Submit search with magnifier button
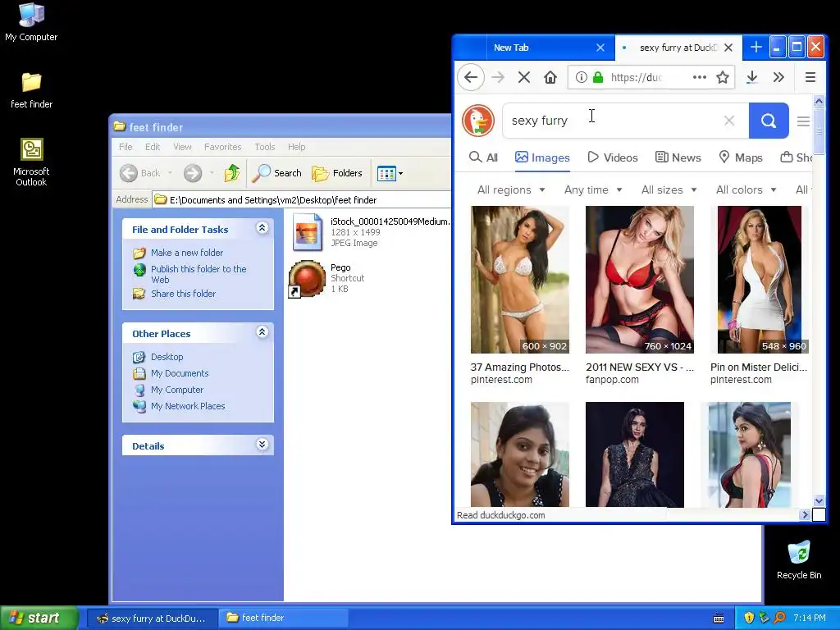Image resolution: width=840 pixels, height=630 pixels. [769, 121]
